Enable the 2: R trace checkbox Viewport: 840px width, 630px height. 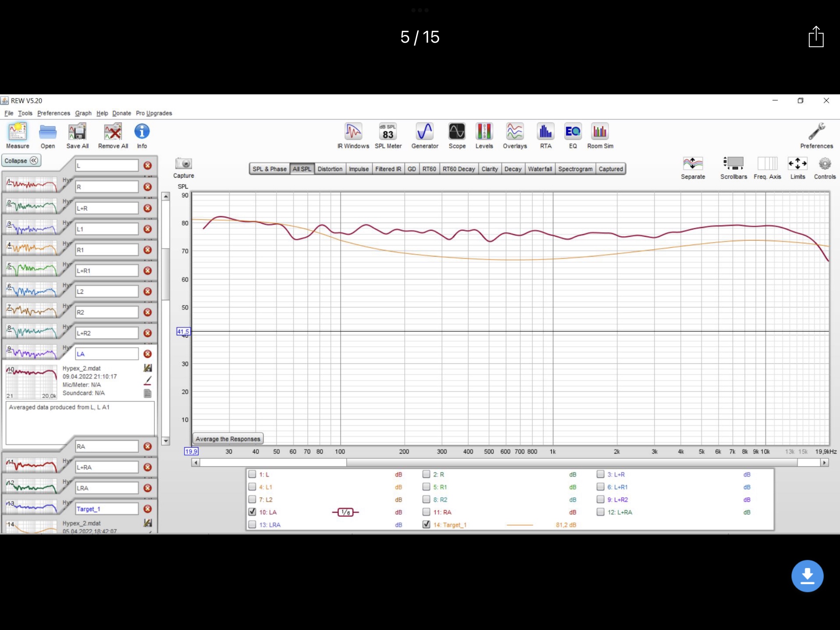(427, 474)
